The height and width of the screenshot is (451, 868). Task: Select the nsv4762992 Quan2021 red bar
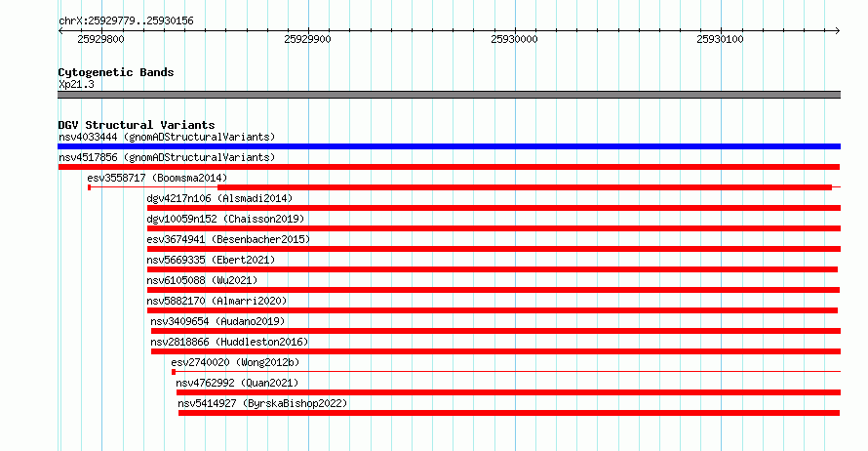pyautogui.click(x=509, y=392)
